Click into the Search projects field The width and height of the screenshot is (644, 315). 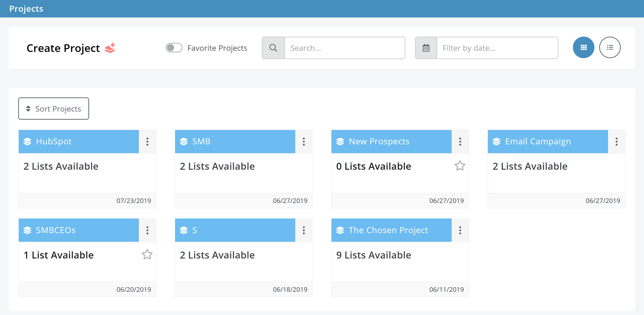(x=344, y=48)
